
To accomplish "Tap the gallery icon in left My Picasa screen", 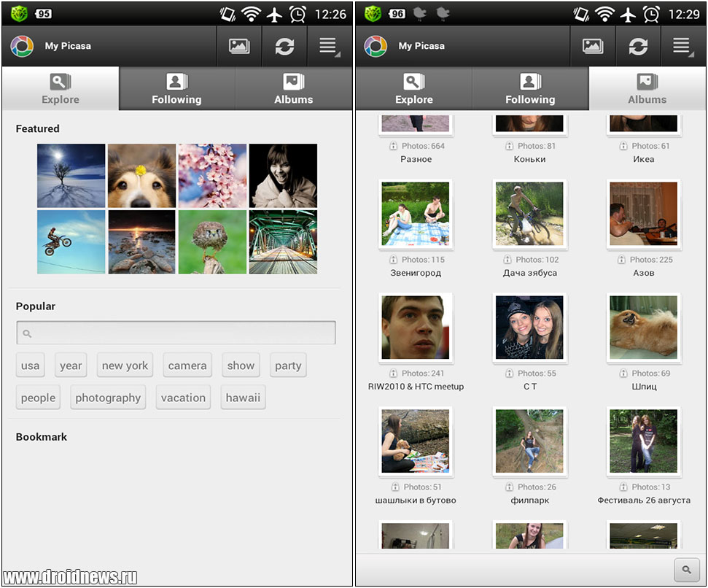I will point(239,46).
